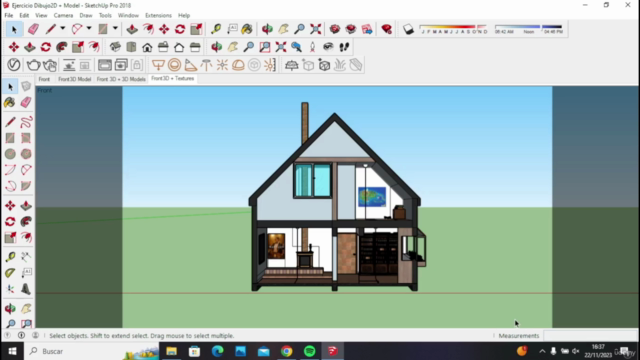
Task: Add a V-Ray Spot Light
Action: [x=190, y=65]
